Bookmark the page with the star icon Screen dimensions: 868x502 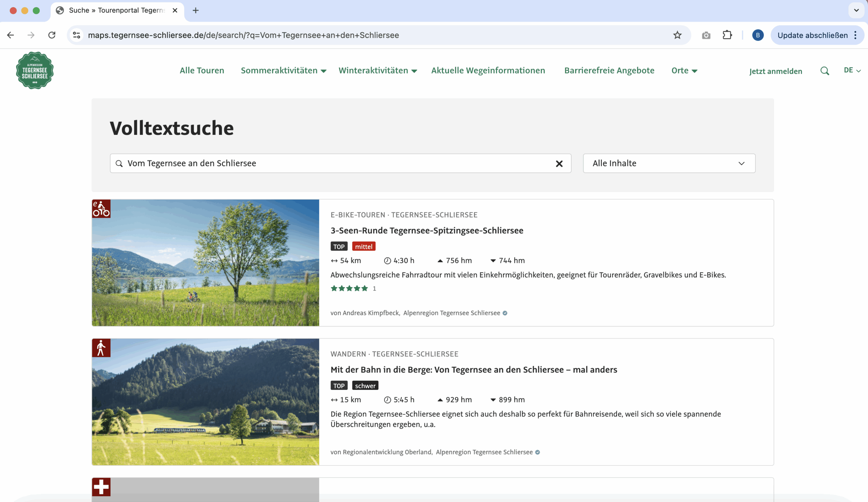(x=677, y=35)
